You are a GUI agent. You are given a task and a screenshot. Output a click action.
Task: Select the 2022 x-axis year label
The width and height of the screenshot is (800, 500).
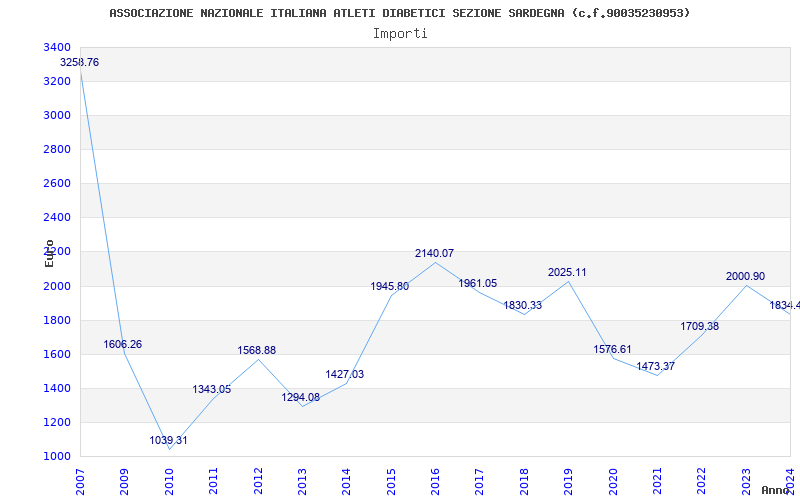pos(702,482)
